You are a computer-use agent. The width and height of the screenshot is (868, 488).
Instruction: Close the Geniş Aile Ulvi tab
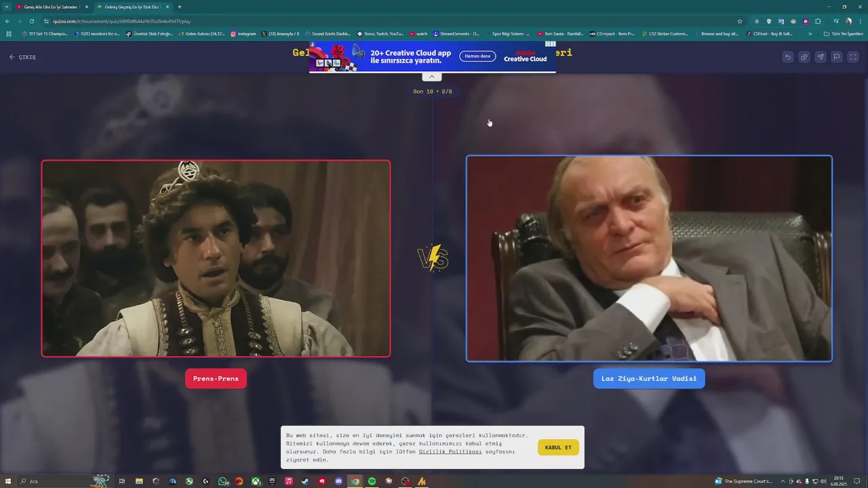87,7
